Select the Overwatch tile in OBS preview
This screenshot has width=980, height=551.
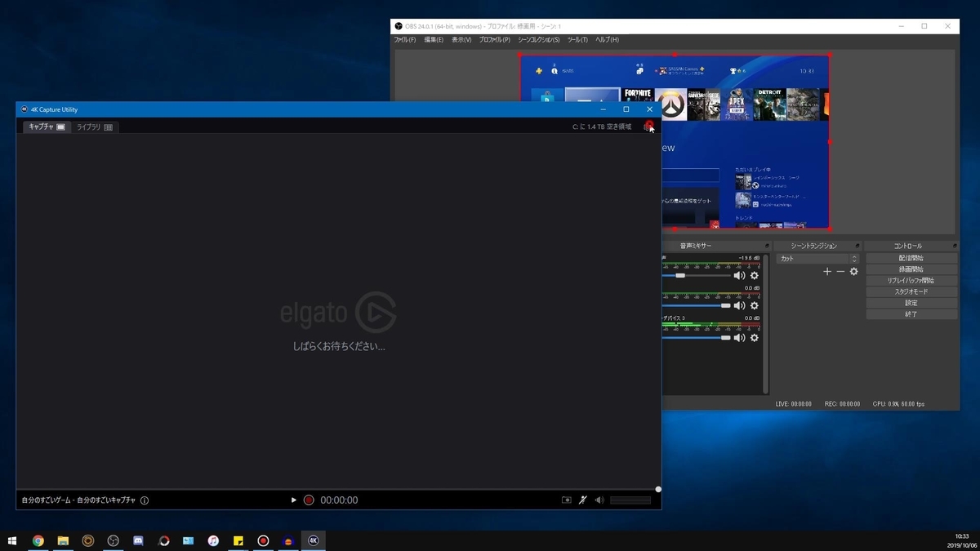coord(670,104)
